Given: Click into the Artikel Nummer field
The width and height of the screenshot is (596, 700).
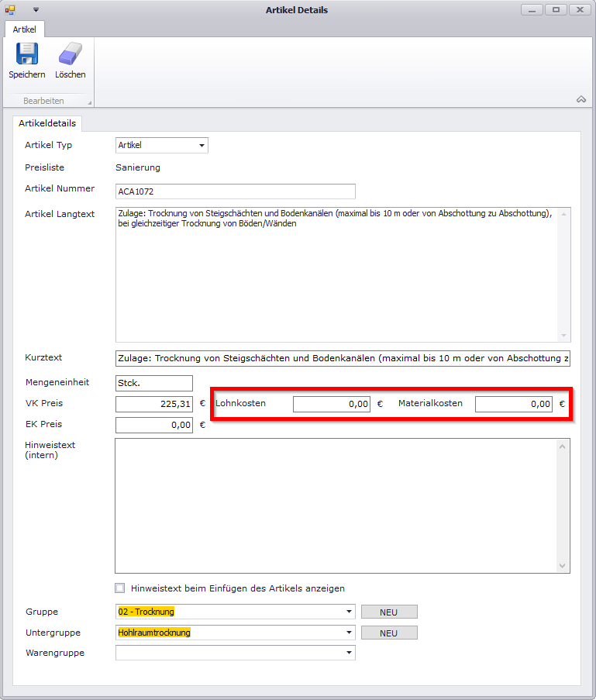Looking at the screenshot, I should [235, 191].
